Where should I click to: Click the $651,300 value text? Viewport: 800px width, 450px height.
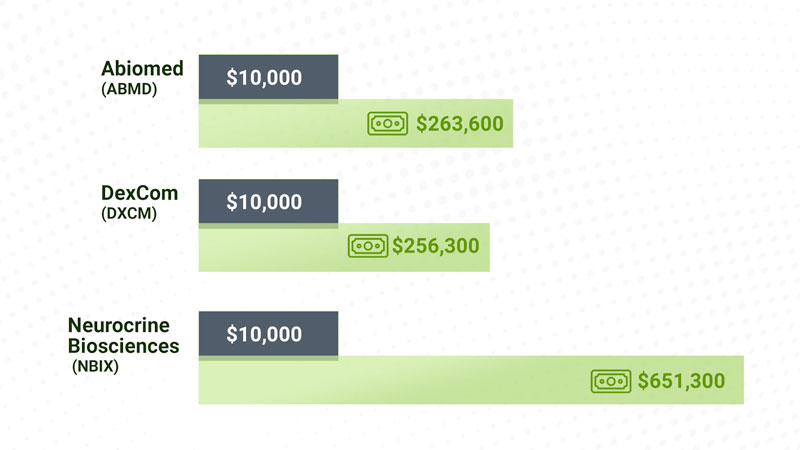coord(681,381)
